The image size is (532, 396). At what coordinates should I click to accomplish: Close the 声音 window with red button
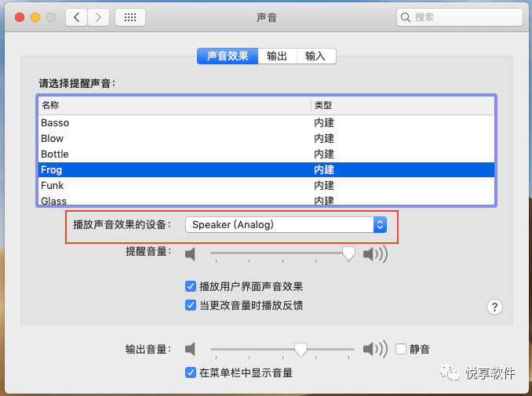tap(20, 17)
